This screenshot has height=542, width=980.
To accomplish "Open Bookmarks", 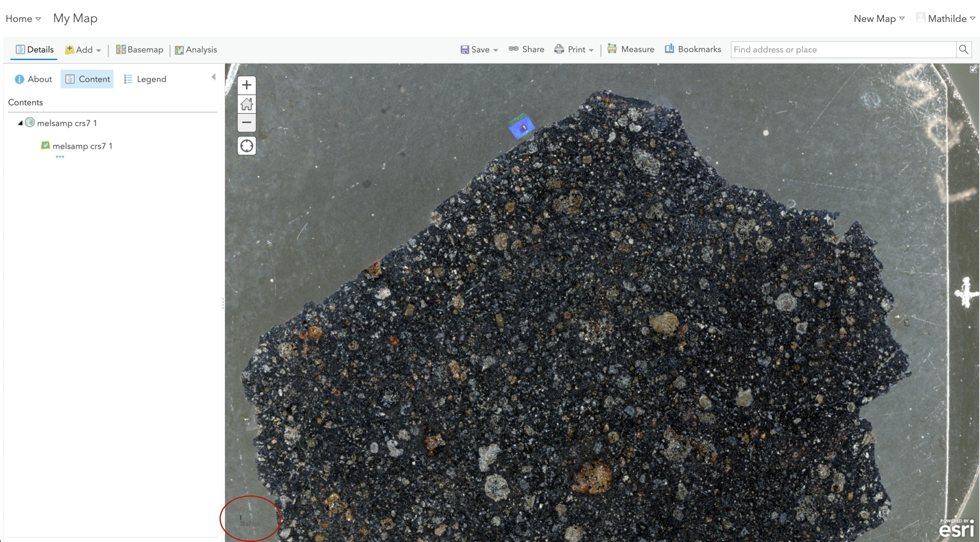I will coord(693,49).
